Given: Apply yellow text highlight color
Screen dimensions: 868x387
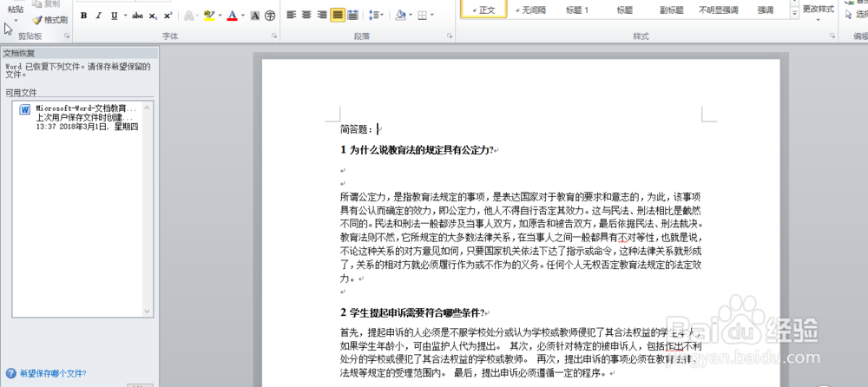Looking at the screenshot, I should [208, 16].
